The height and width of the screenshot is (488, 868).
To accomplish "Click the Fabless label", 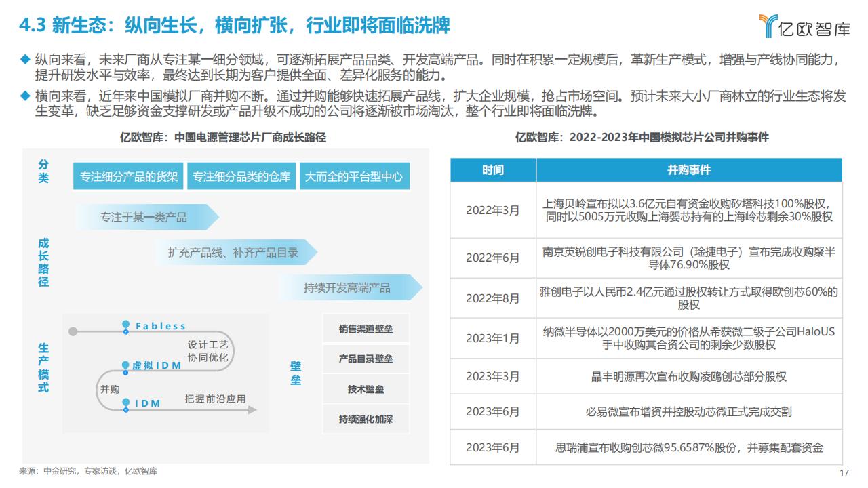I will 160,326.
